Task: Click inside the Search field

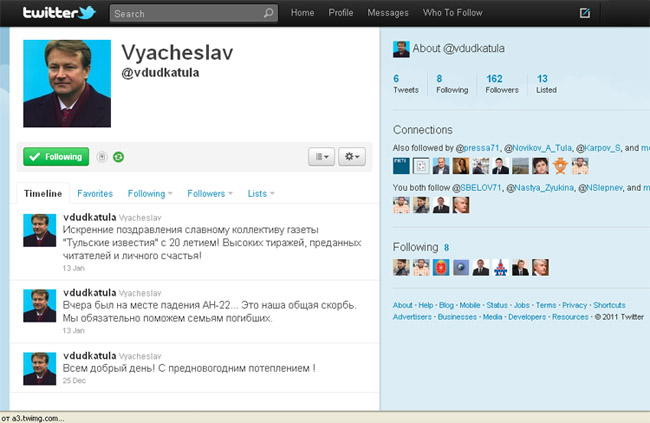Action: (189, 13)
